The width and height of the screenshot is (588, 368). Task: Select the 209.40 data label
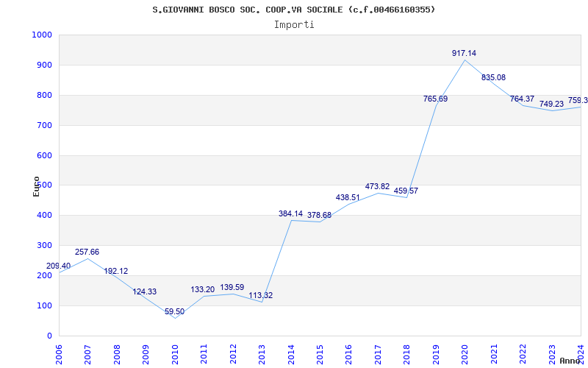58,266
